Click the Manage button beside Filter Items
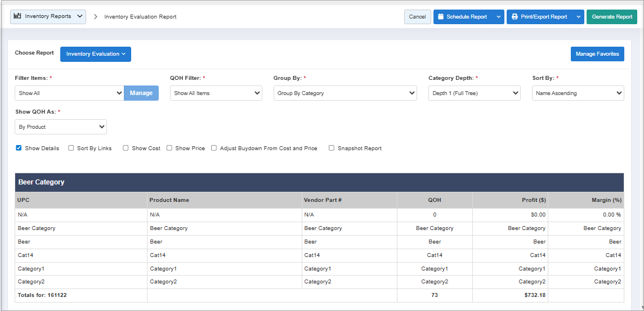The height and width of the screenshot is (311, 644). pos(141,93)
